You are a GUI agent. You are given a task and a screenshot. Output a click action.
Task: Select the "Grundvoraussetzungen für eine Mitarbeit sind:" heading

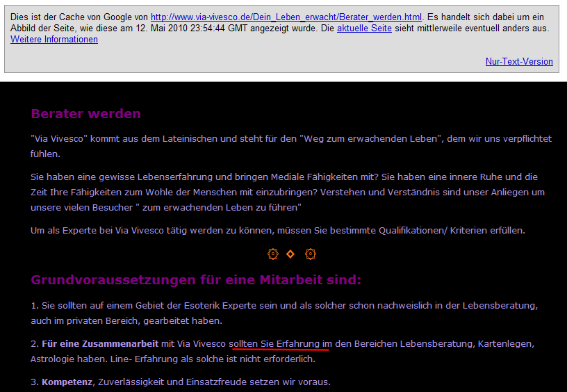(x=196, y=280)
